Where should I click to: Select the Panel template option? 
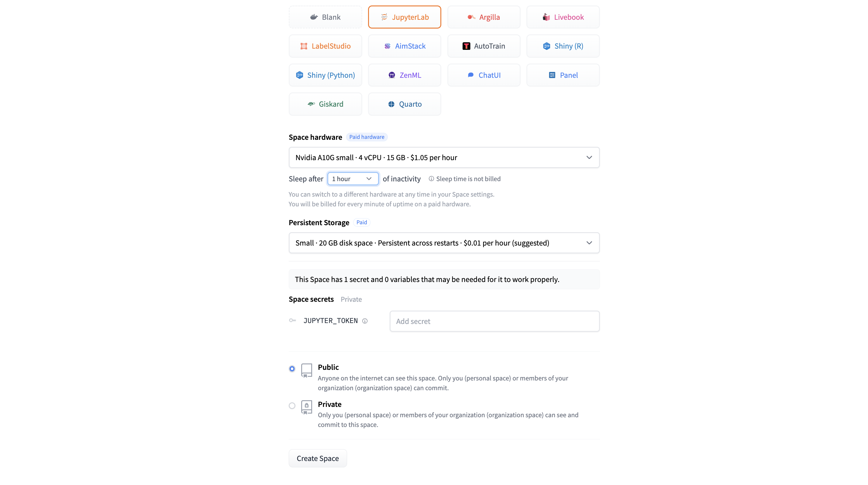pos(563,75)
